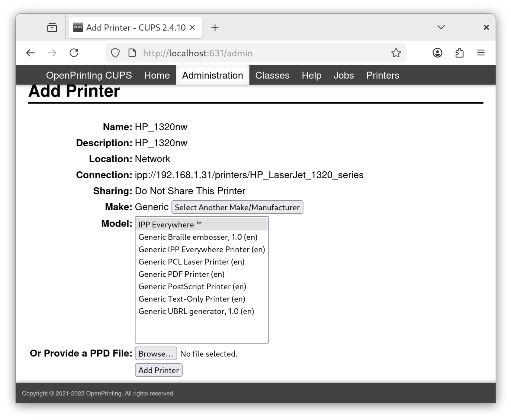Image resolution: width=511 pixels, height=420 pixels.
Task: Choose Generic PostScript Printer model
Action: pyautogui.click(x=192, y=287)
